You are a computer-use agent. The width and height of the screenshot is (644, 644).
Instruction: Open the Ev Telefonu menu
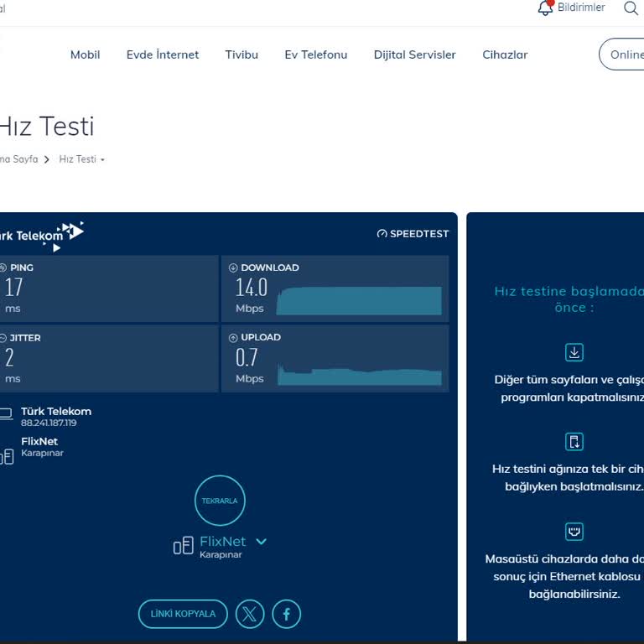pos(316,55)
